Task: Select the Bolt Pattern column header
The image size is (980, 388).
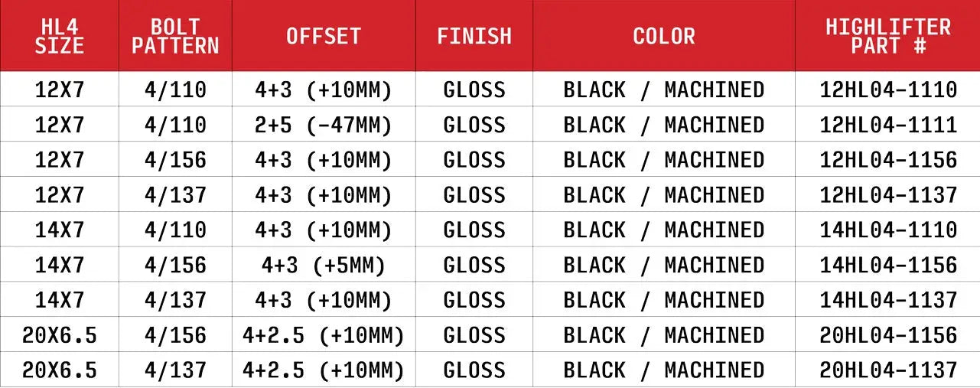Action: 175,36
